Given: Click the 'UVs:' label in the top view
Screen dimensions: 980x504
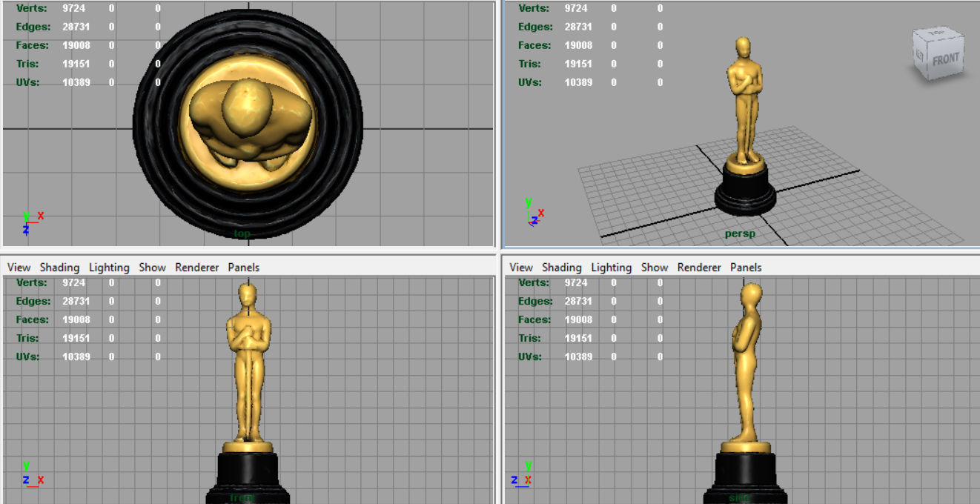Looking at the screenshot, I should click(28, 82).
